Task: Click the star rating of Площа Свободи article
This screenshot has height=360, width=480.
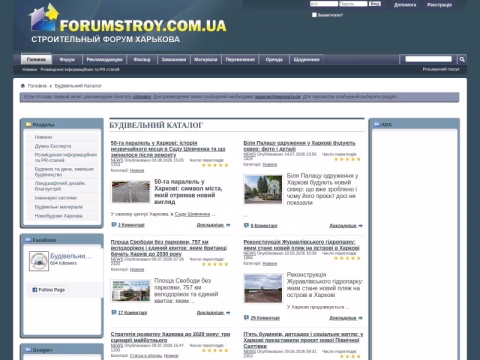Action: coord(215,264)
